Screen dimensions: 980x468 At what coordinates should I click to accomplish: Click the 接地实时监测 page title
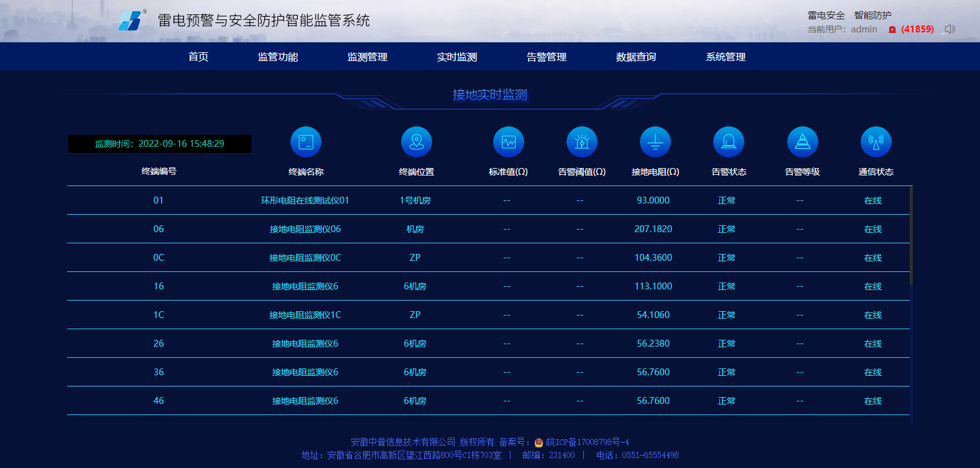pyautogui.click(x=490, y=95)
